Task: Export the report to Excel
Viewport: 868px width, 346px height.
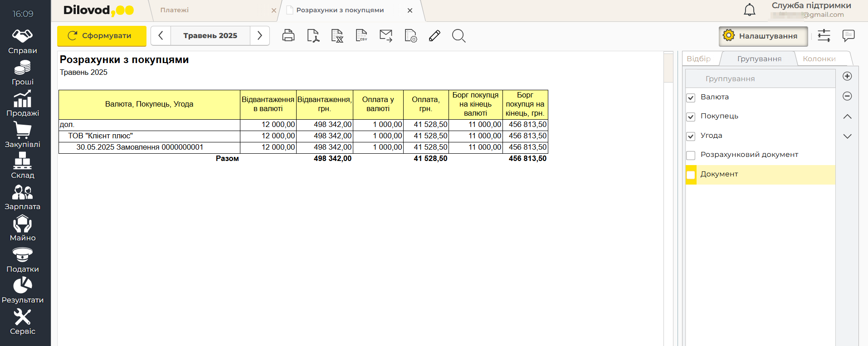Action: coord(337,36)
